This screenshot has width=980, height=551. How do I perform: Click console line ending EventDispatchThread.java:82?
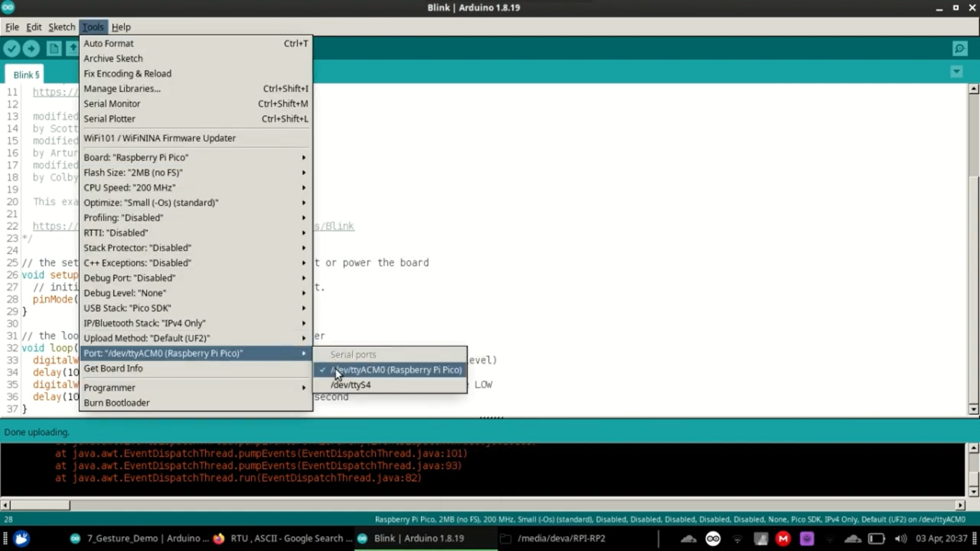coord(238,478)
